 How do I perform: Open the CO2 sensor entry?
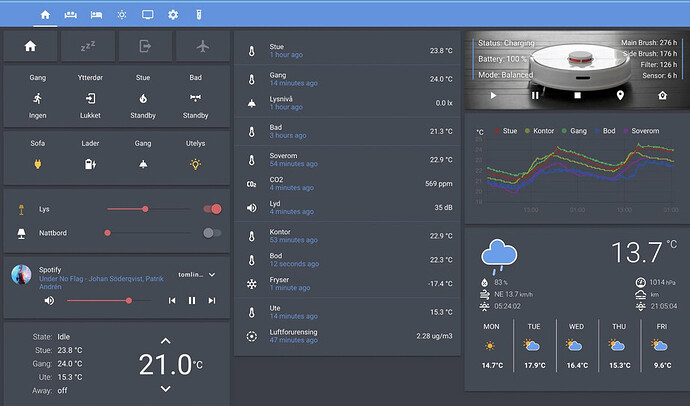344,183
